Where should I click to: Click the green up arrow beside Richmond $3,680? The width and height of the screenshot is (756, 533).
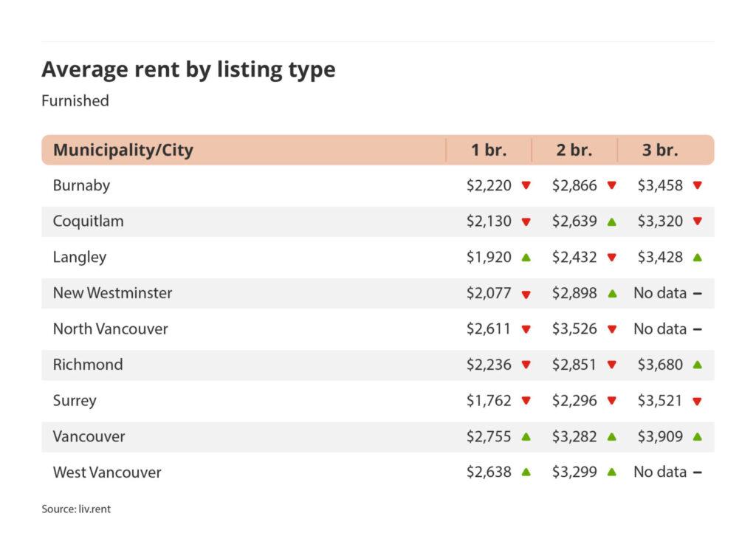697,365
